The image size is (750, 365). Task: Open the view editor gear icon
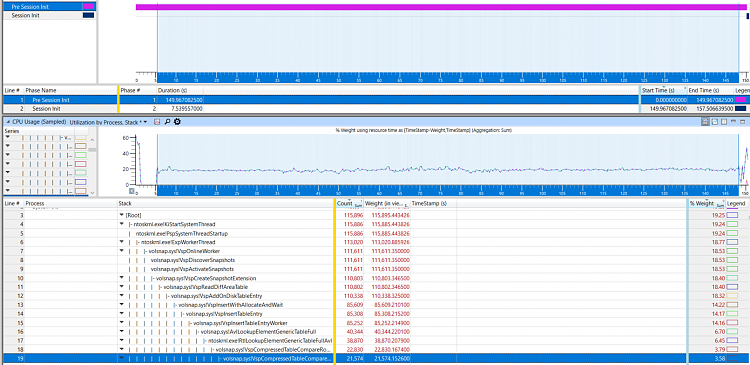click(177, 122)
